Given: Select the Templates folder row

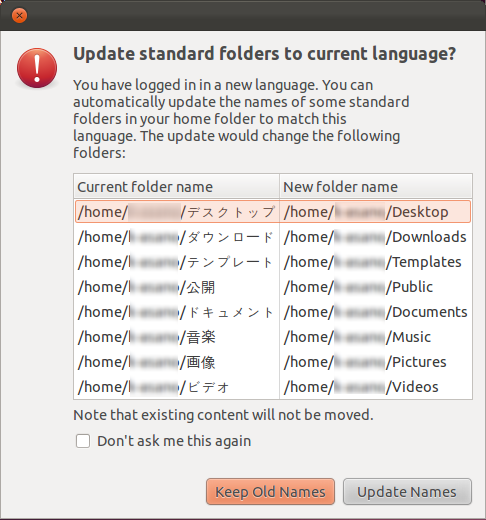Looking at the screenshot, I should coord(273,262).
